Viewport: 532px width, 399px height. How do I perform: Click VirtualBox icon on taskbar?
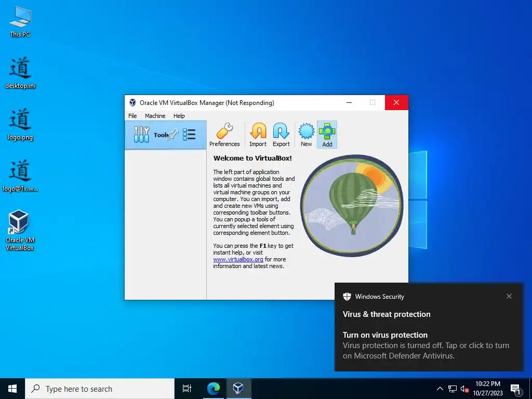pos(238,389)
